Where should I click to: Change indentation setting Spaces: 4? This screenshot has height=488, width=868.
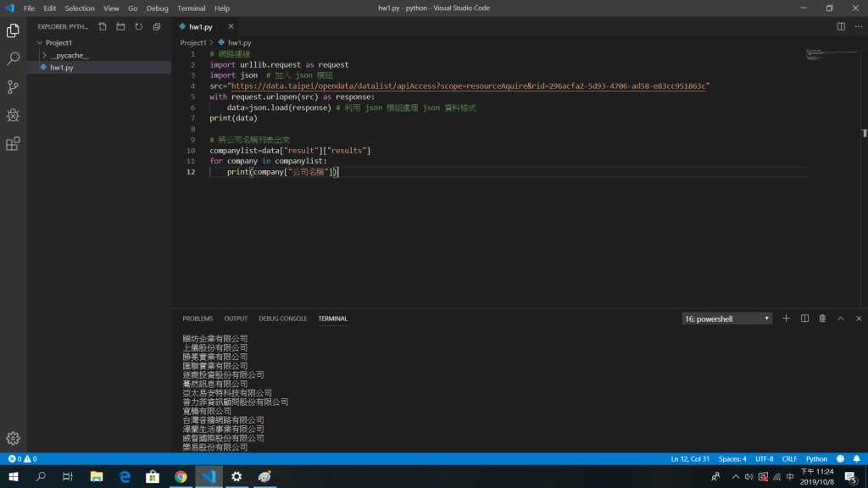[732, 458]
